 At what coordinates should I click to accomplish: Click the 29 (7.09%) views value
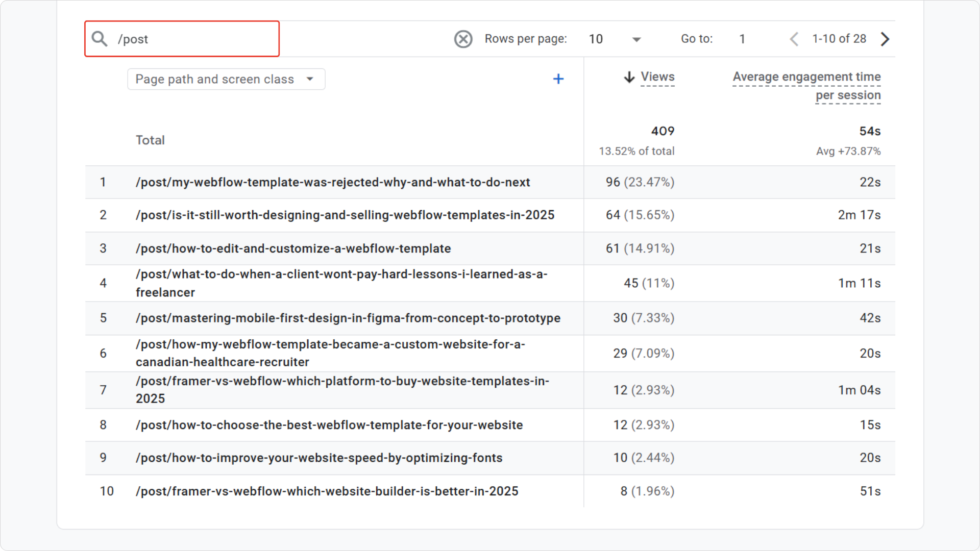pos(644,353)
